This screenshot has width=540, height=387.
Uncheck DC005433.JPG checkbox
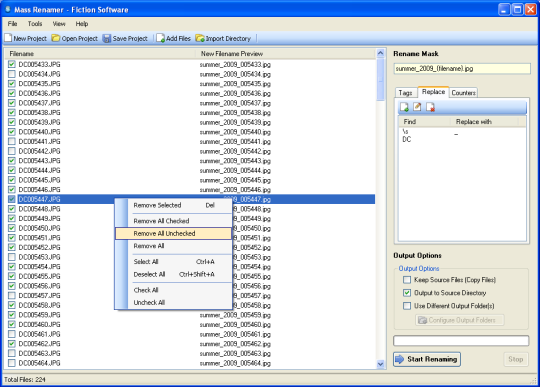12,64
